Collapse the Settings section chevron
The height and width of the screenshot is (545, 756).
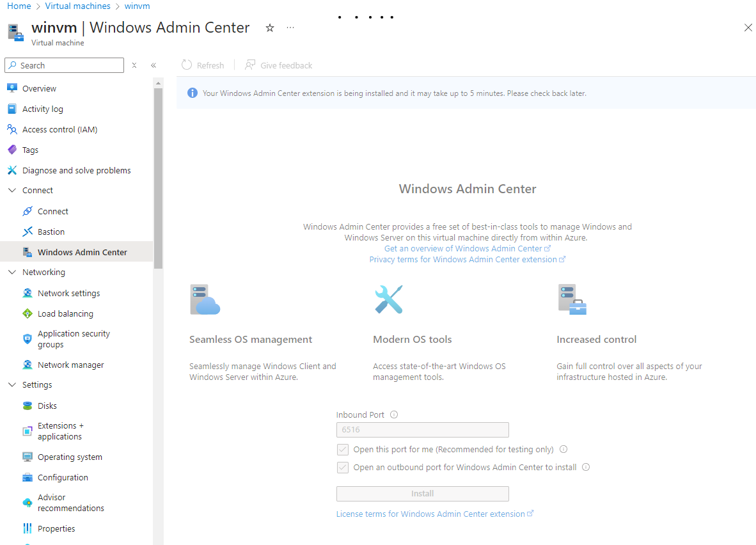click(x=12, y=384)
